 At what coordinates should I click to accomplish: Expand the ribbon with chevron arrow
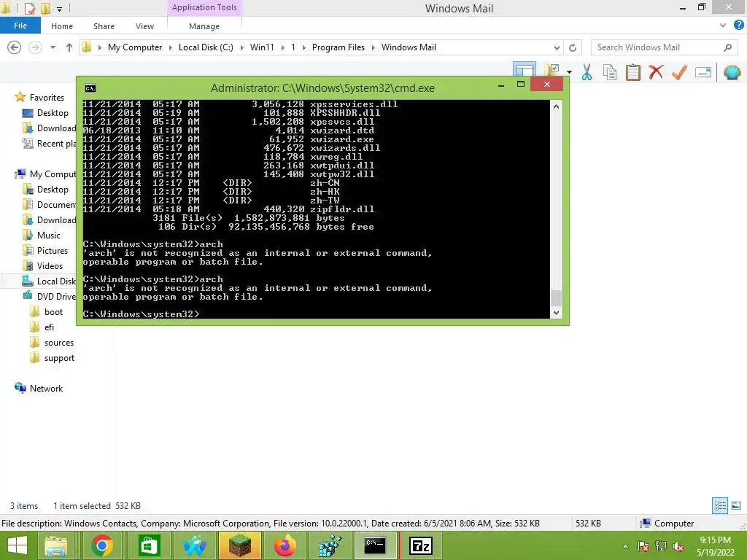[723, 26]
